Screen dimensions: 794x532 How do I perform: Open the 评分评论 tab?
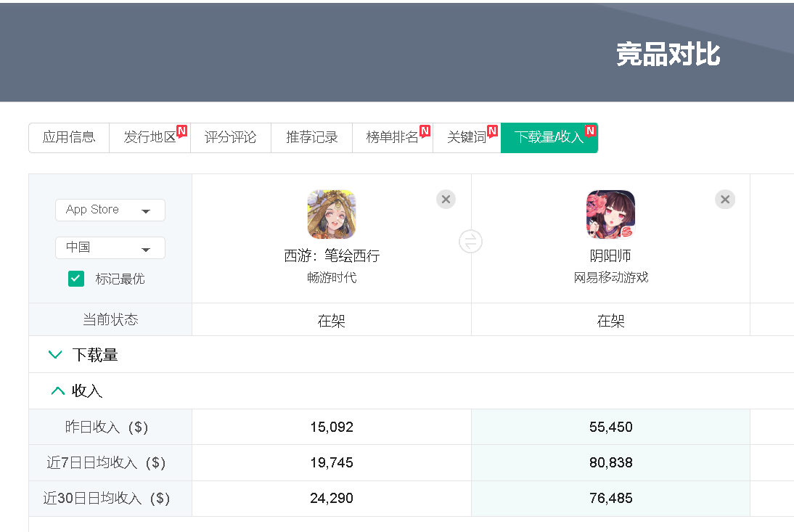[230, 138]
